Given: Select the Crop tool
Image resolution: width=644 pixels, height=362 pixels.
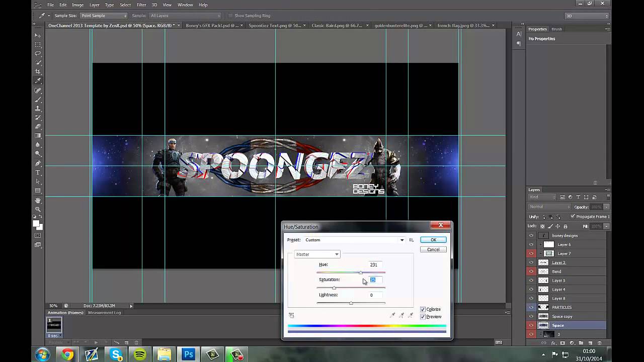Looking at the screenshot, I should click(38, 72).
